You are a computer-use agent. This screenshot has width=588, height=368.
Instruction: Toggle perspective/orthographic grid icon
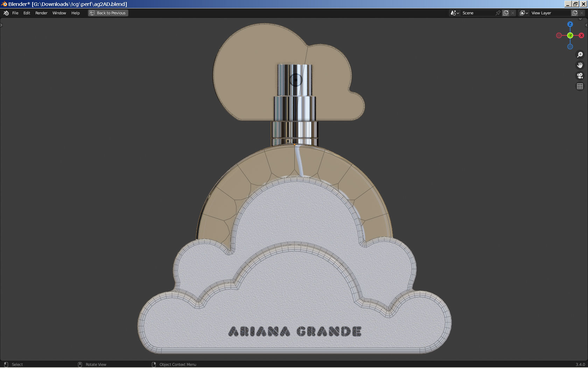(580, 86)
